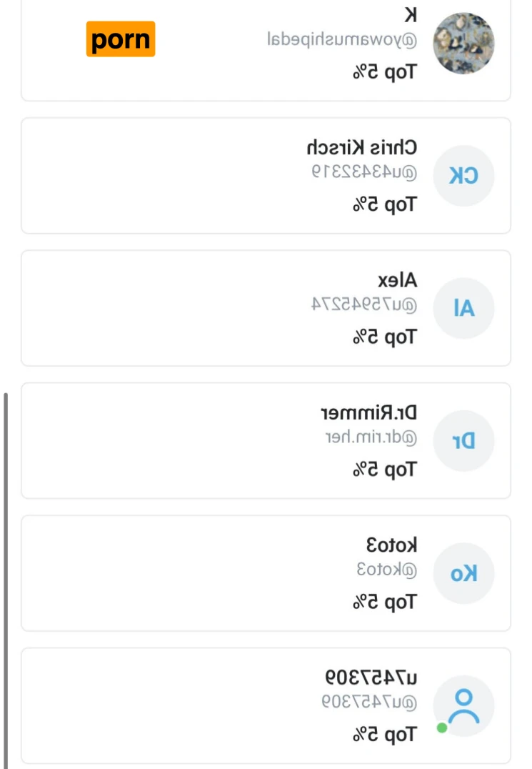
Task: Open Chris Kirsch's profile name
Action: (362, 148)
